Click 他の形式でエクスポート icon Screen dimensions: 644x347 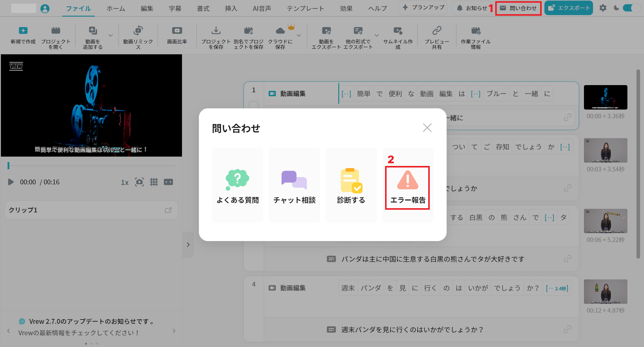pos(358,30)
